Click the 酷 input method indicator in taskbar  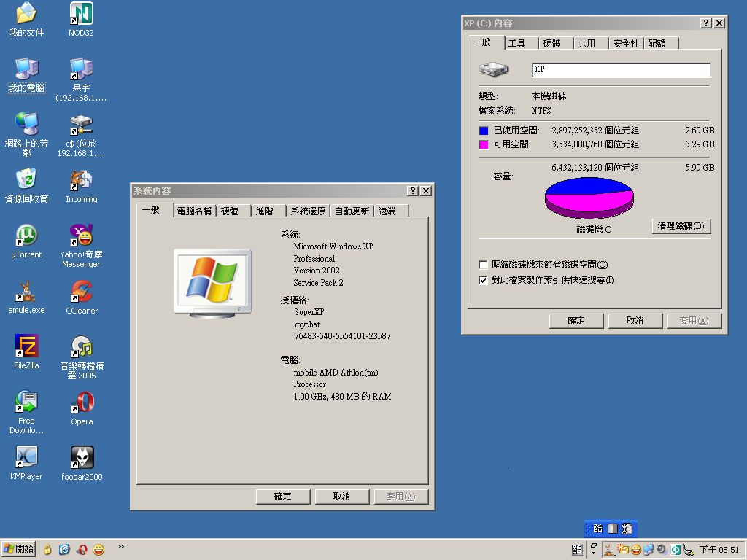pyautogui.click(x=577, y=550)
